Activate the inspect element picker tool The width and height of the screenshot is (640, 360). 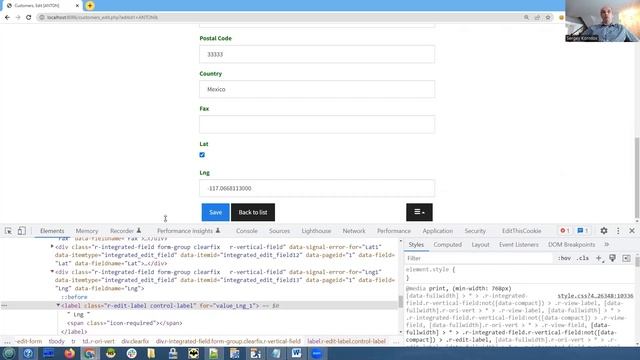8,231
